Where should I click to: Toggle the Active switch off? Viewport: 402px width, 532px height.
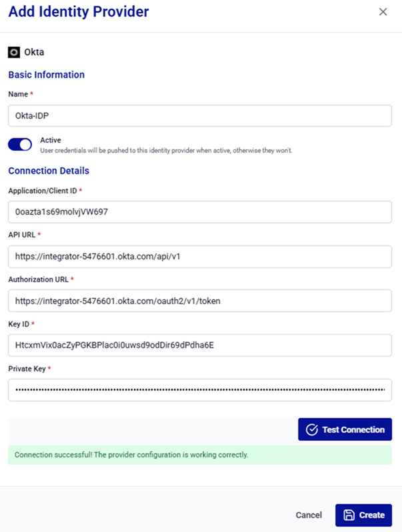click(x=20, y=145)
